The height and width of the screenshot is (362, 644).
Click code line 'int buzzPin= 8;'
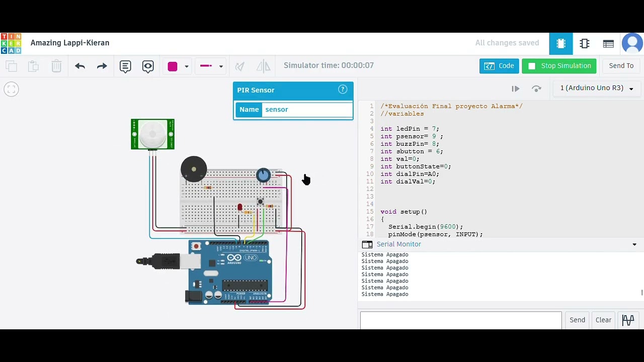click(410, 144)
